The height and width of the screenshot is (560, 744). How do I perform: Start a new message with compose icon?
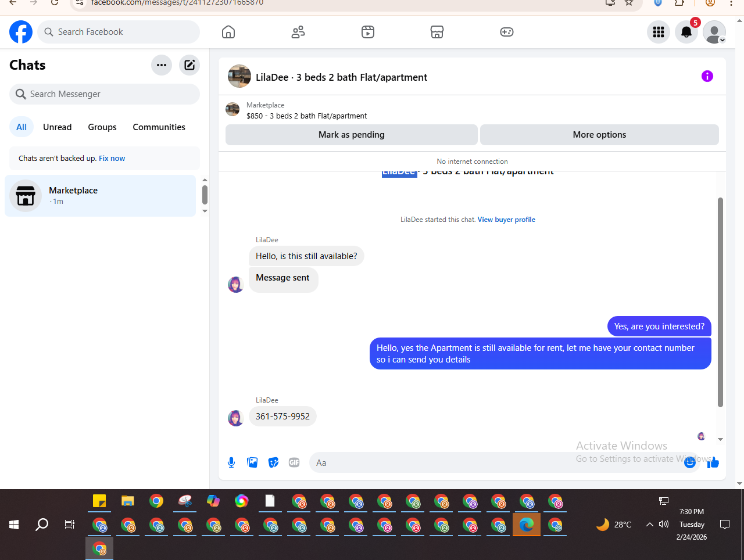189,65
